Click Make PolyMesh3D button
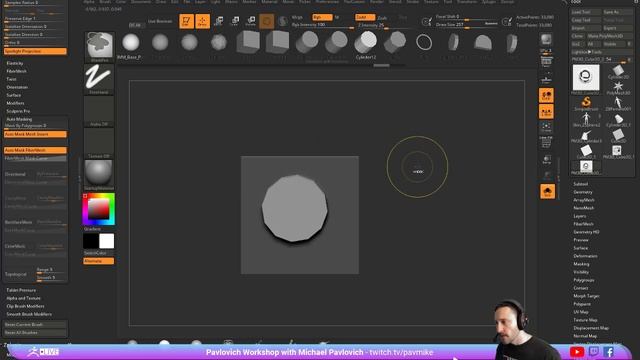This screenshot has width=640, height=360. (x=610, y=36)
